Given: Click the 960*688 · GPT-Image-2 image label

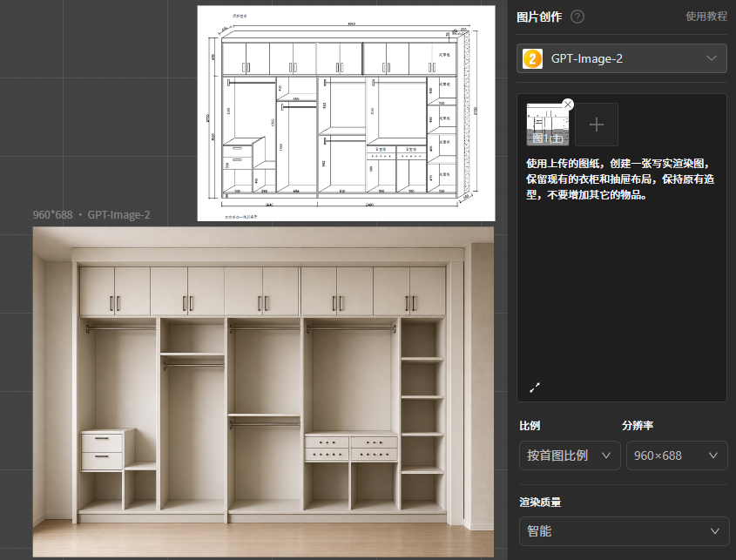Looking at the screenshot, I should (x=91, y=215).
